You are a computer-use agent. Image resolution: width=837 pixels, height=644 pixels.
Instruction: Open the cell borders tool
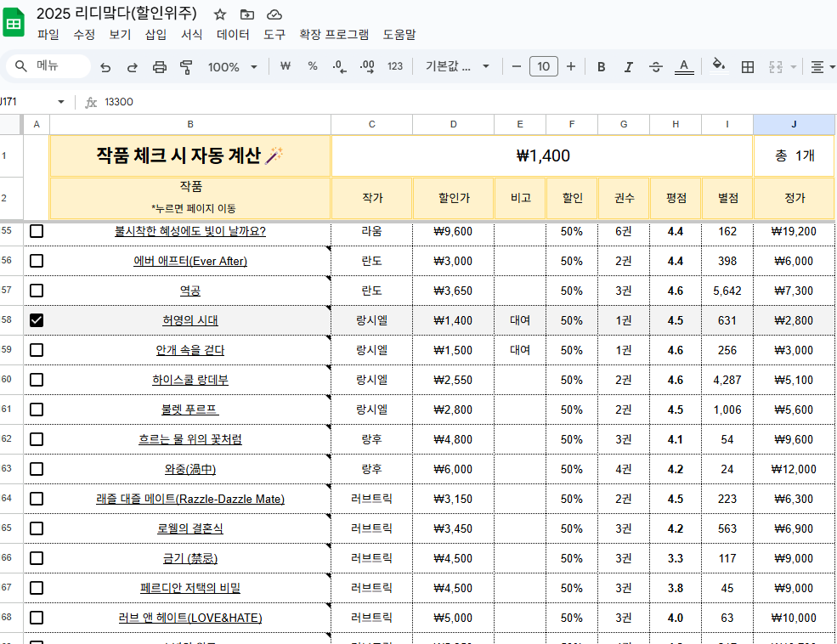pyautogui.click(x=748, y=67)
